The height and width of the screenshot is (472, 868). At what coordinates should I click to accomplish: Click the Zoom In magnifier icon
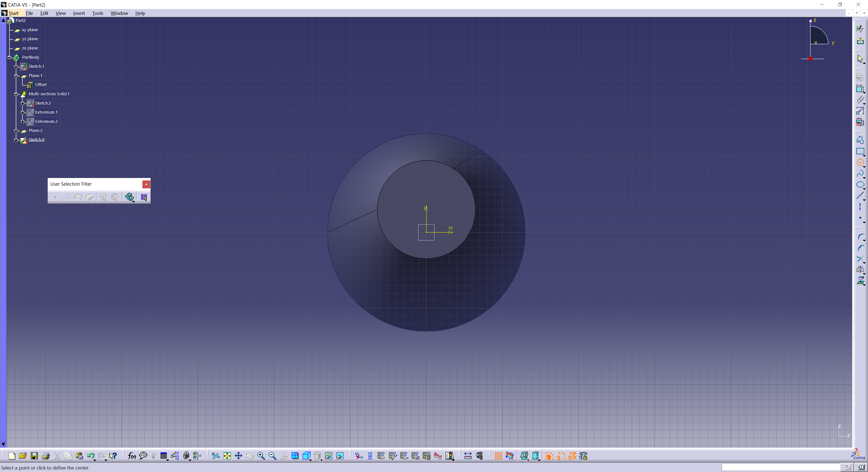tap(261, 456)
